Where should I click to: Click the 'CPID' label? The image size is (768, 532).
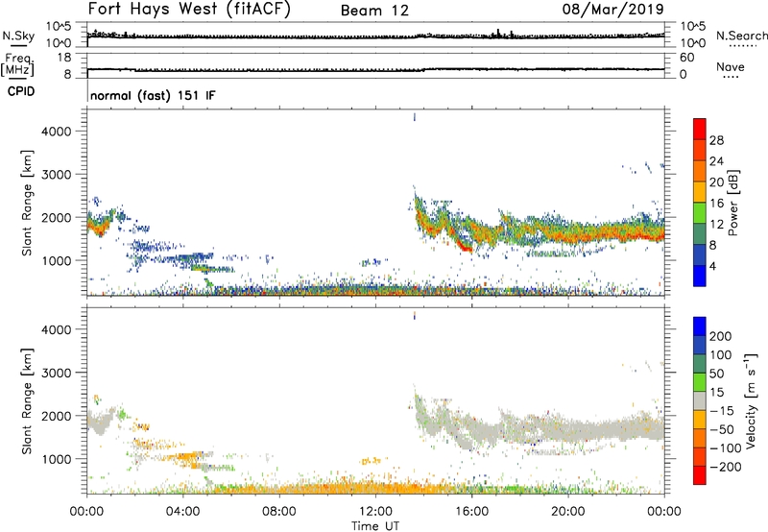20,91
